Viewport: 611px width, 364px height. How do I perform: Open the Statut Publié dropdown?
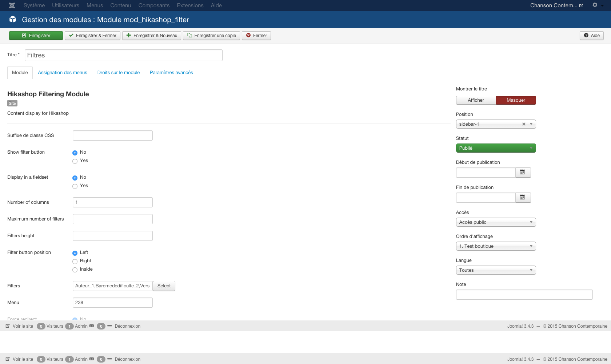click(496, 148)
